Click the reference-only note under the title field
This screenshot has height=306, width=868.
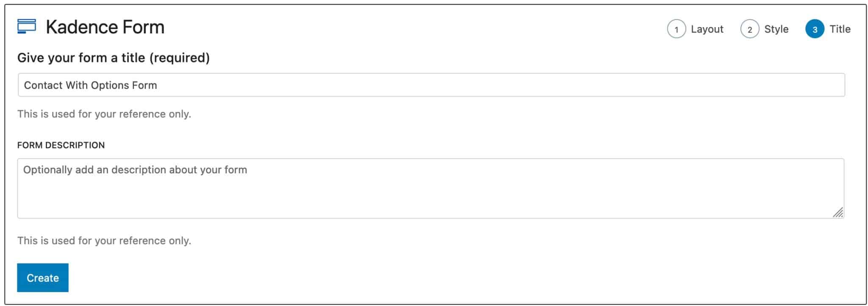pos(104,114)
